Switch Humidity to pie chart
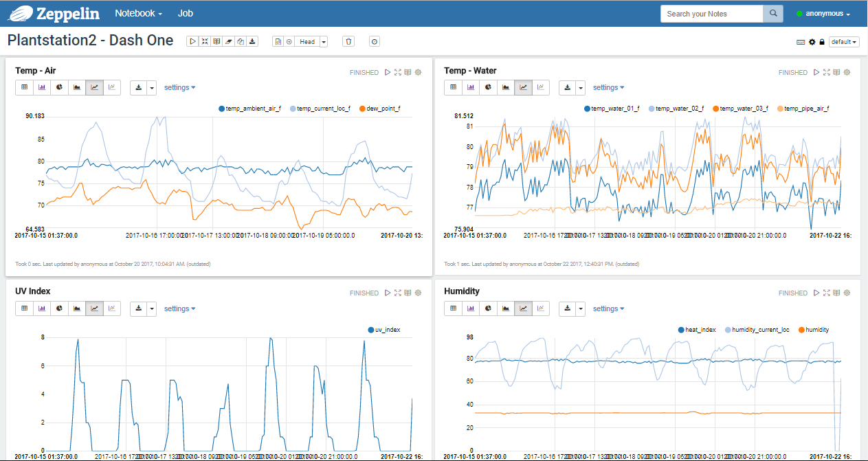 (x=488, y=308)
